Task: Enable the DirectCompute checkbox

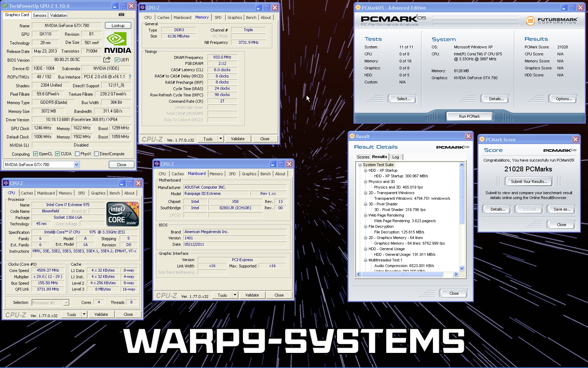Action: [96, 154]
